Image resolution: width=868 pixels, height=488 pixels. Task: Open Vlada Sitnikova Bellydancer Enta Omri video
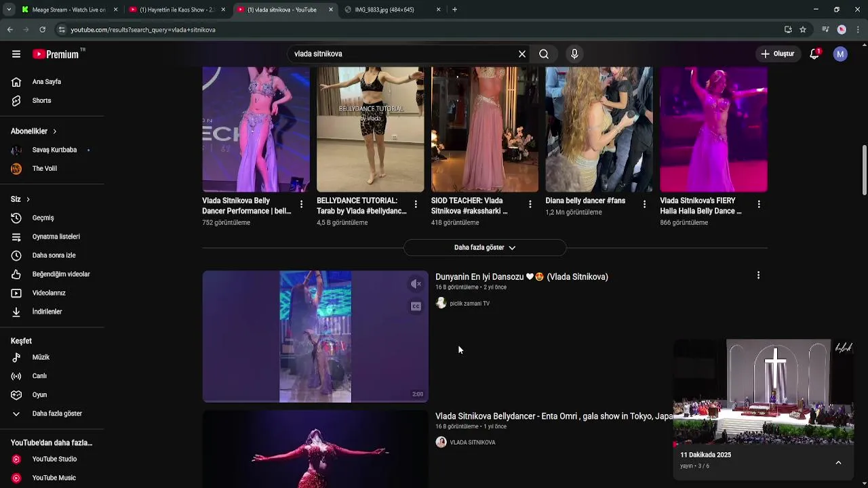555,416
